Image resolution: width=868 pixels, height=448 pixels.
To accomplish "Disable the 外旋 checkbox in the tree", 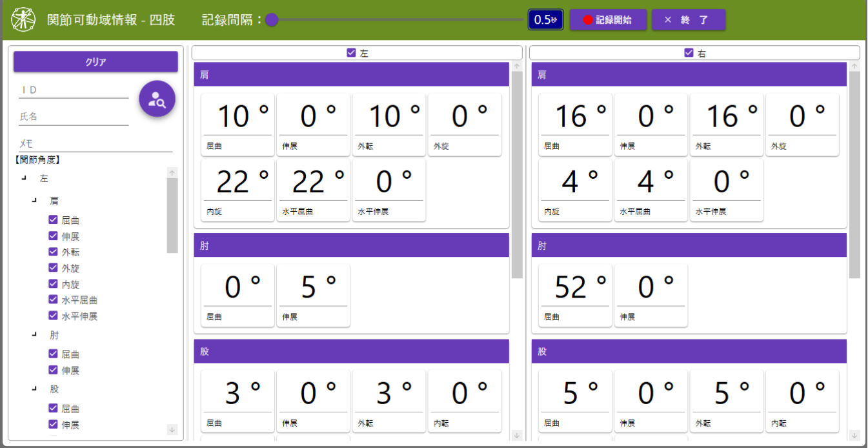I will click(54, 268).
